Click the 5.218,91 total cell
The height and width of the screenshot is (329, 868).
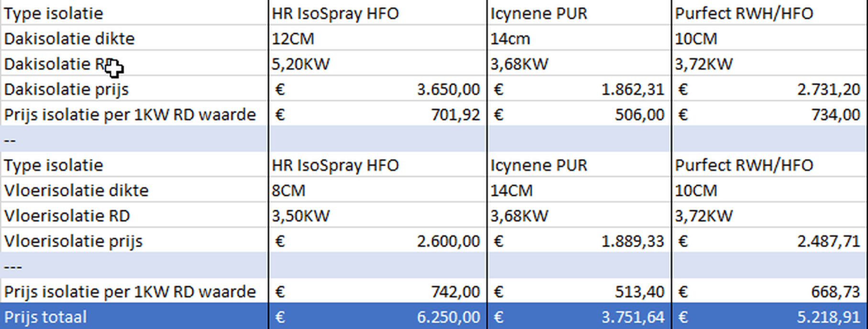pyautogui.click(x=770, y=317)
